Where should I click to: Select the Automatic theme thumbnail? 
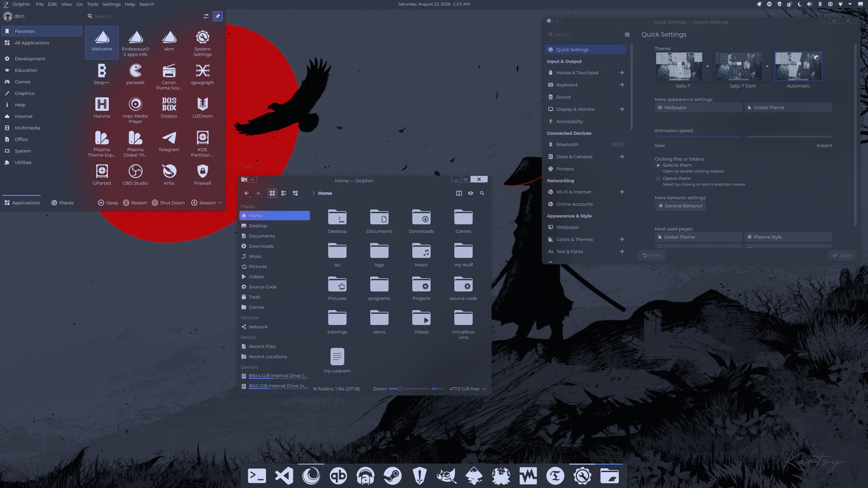point(798,66)
